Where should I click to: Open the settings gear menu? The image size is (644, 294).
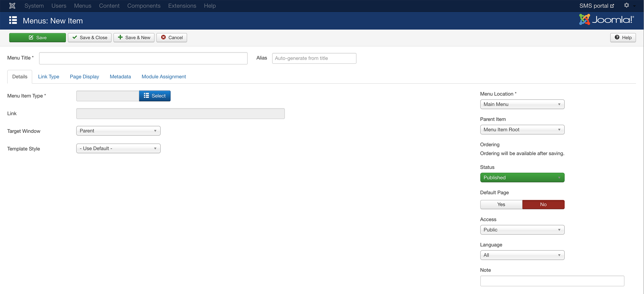pyautogui.click(x=627, y=5)
